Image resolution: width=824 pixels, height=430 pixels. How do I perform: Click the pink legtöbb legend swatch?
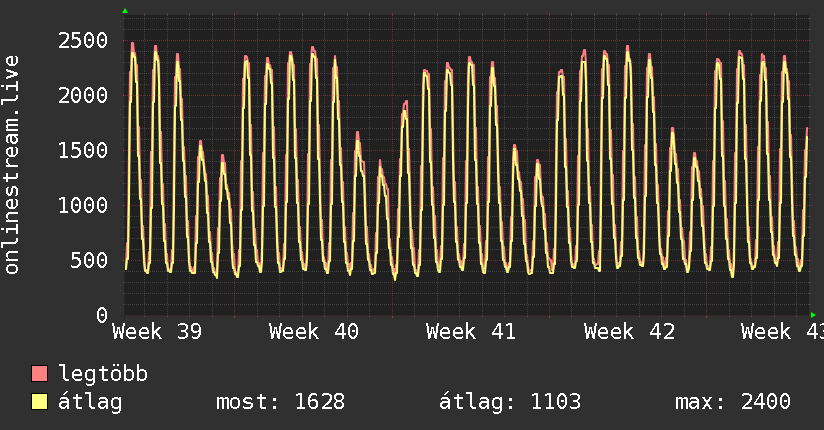(x=39, y=374)
